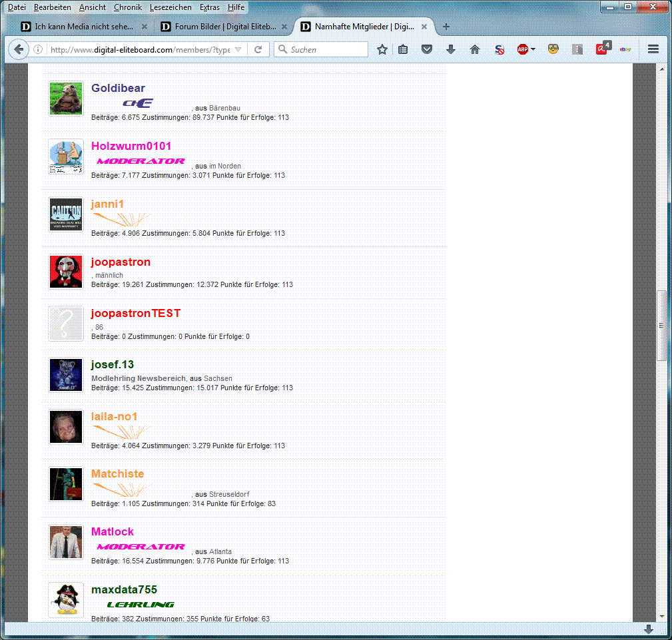
Task: Click maxdata755's LEHRLING badge
Action: pos(141,605)
